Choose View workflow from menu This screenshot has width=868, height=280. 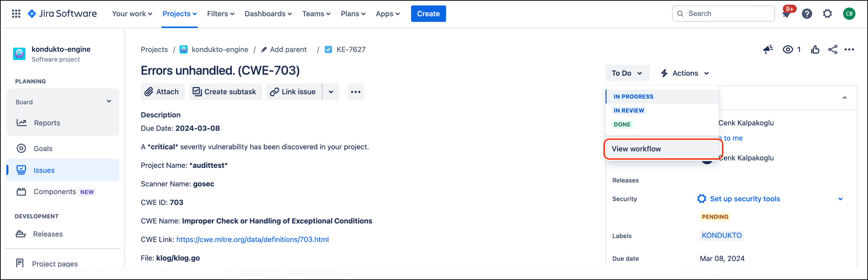point(636,149)
